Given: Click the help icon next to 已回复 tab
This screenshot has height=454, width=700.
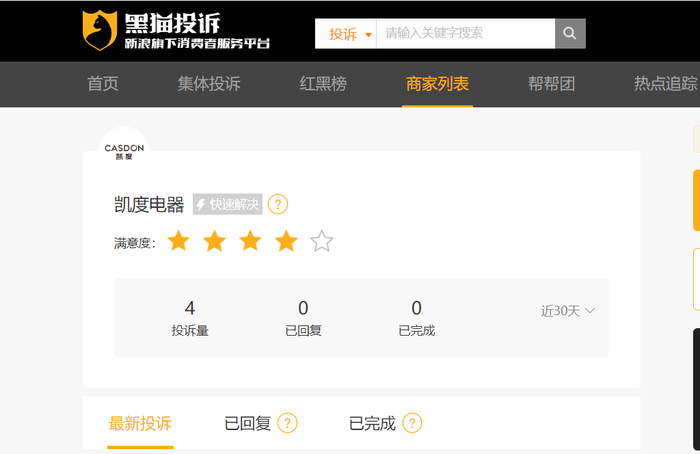Looking at the screenshot, I should point(288,423).
